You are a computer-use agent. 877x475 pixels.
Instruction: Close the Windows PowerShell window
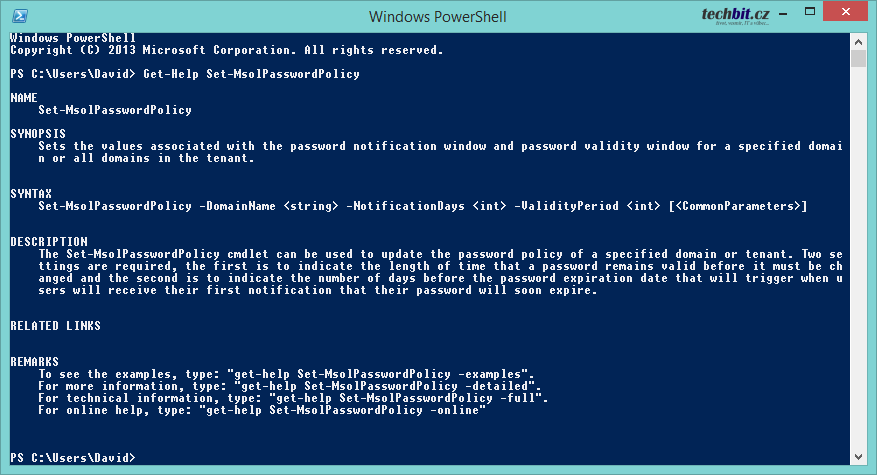(845, 12)
